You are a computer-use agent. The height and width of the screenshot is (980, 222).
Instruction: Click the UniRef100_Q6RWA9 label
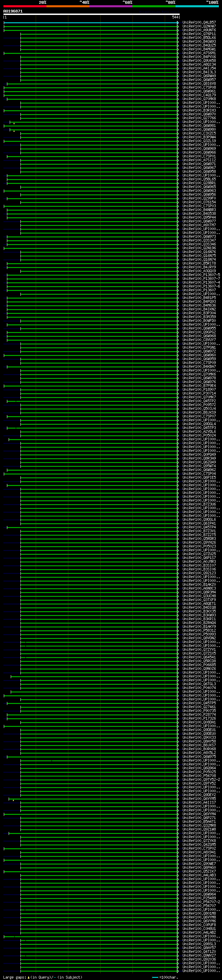199,76
